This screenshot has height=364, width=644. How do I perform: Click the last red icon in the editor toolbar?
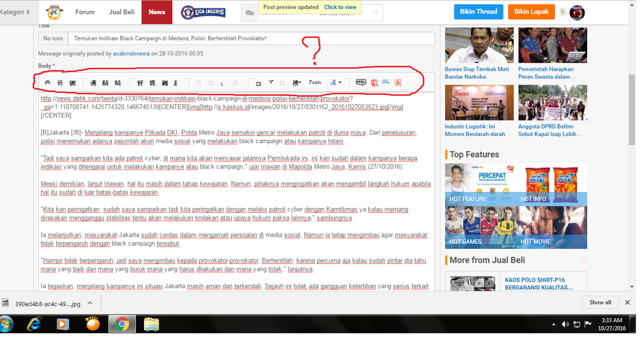pos(398,83)
